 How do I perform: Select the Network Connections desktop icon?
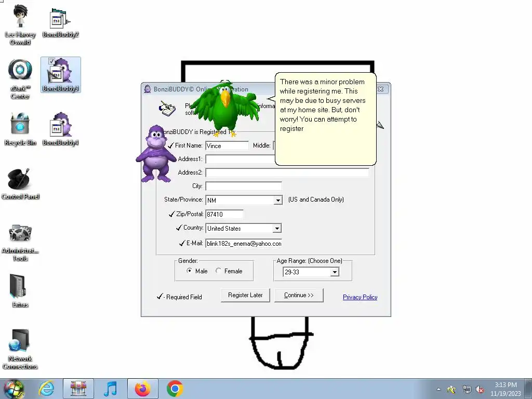20,350
